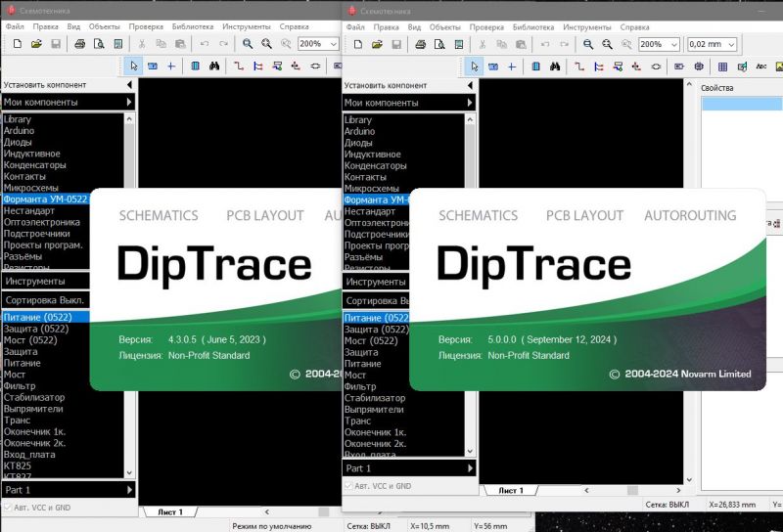The height and width of the screenshot is (532, 783).
Task: Collapse Установить компонент panel in DipTrace 5.0 window
Action: [x=471, y=85]
